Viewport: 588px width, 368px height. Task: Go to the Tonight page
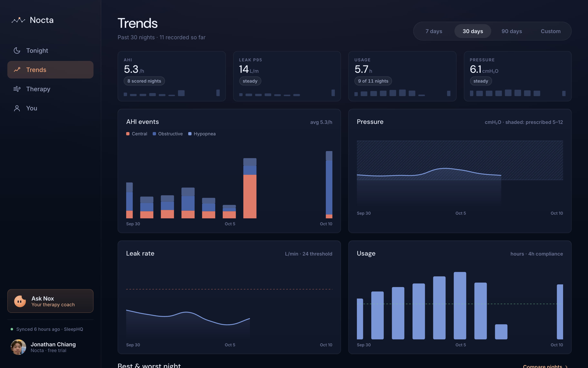point(50,50)
